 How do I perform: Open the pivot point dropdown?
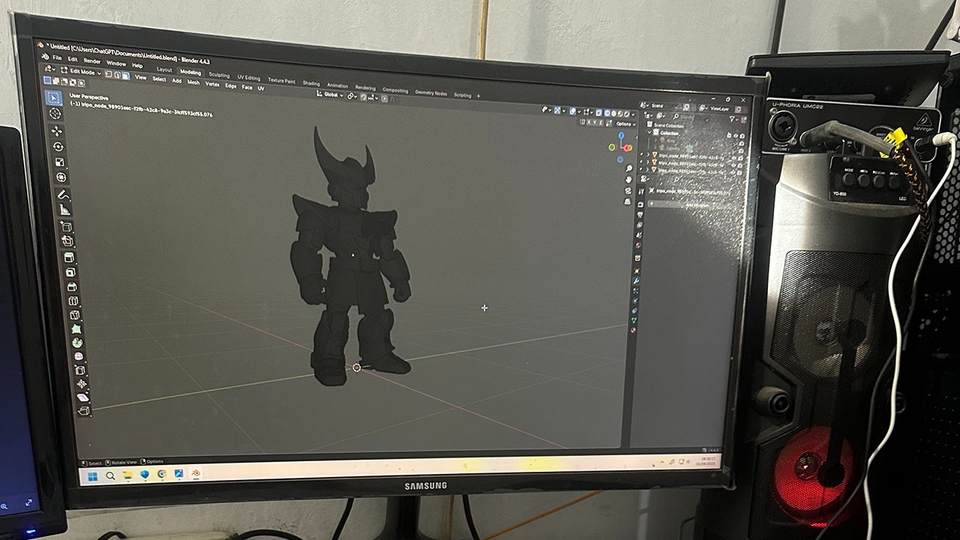click(351, 96)
